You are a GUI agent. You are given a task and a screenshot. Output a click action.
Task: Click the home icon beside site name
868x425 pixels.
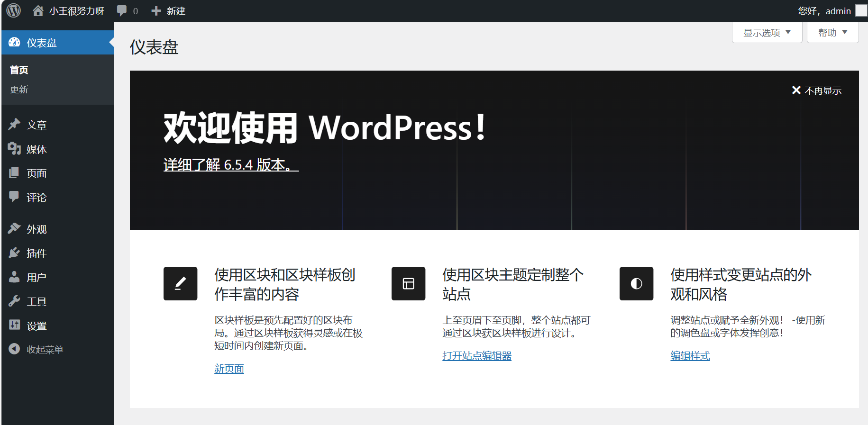coord(38,10)
